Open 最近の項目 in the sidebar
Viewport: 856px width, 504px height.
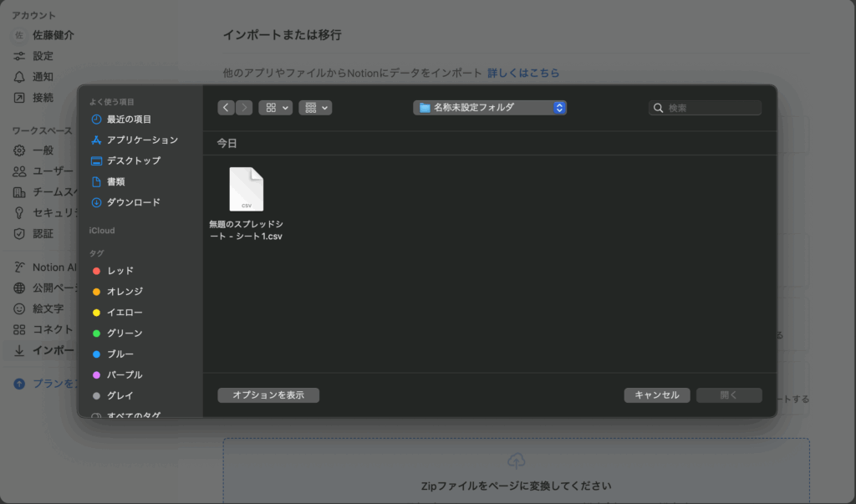point(129,120)
